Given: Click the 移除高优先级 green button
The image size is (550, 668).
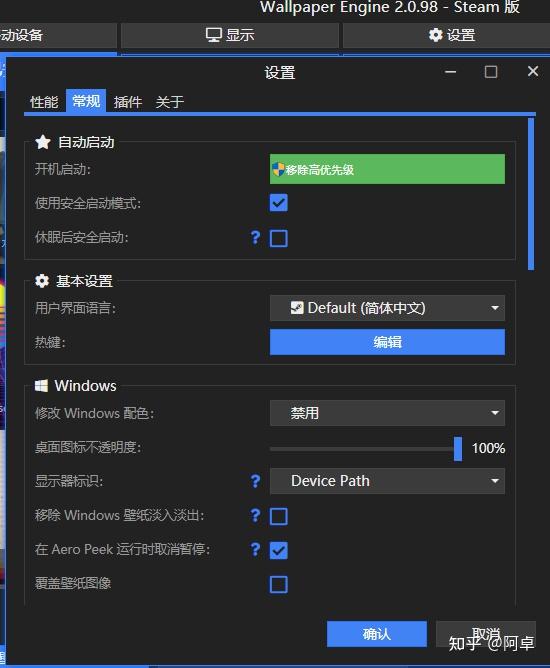Looking at the screenshot, I should (x=387, y=169).
